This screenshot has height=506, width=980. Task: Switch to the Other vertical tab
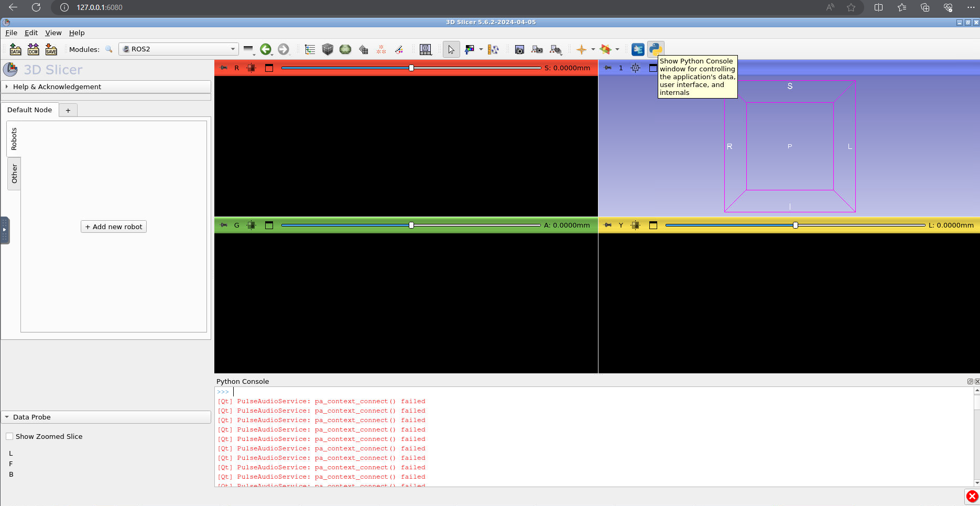pos(14,174)
